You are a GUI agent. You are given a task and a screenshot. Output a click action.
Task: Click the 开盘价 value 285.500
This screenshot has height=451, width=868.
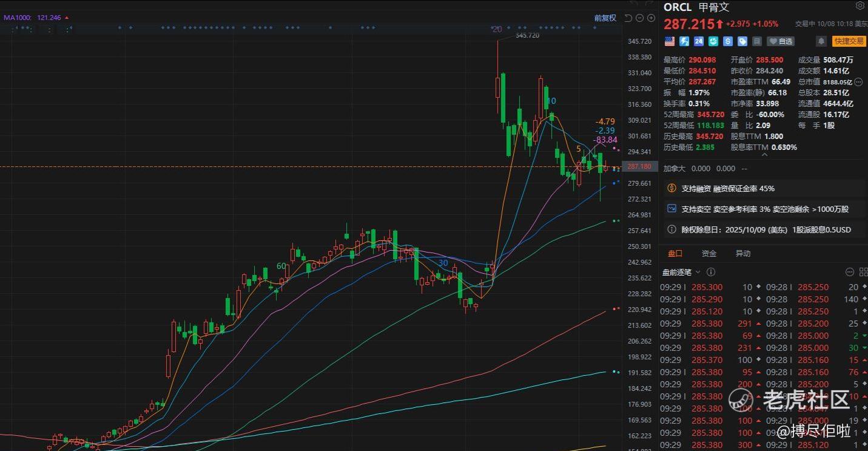click(x=769, y=59)
